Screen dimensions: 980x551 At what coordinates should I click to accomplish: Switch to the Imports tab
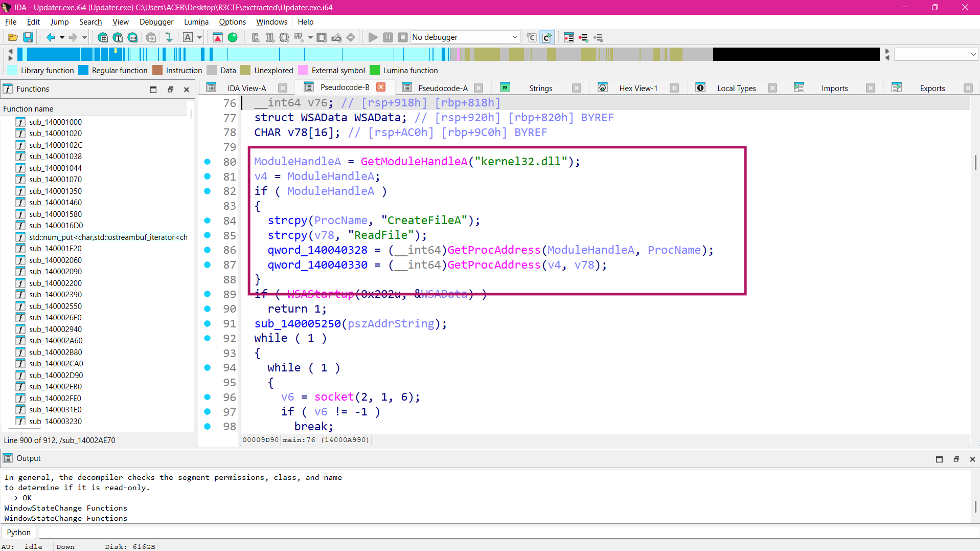834,88
